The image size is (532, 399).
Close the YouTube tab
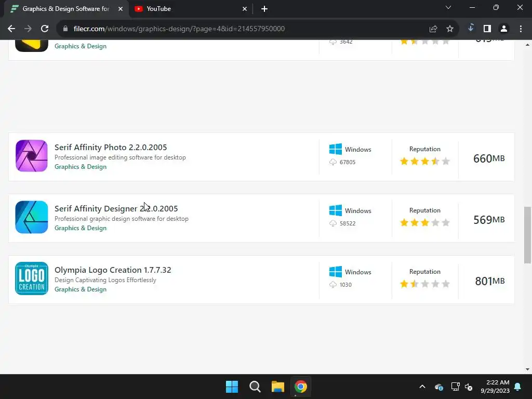pos(245,9)
